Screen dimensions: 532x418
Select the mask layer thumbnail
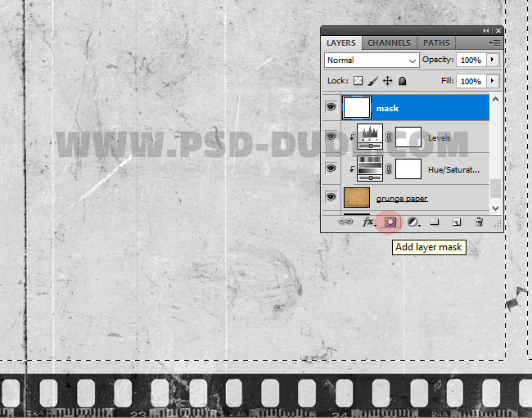click(x=357, y=108)
